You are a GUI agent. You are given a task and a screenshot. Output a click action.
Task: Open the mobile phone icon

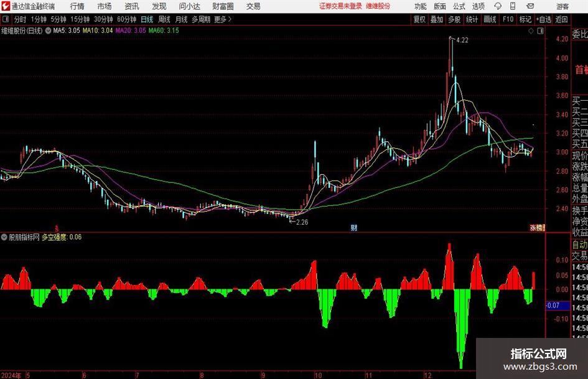click(513, 6)
